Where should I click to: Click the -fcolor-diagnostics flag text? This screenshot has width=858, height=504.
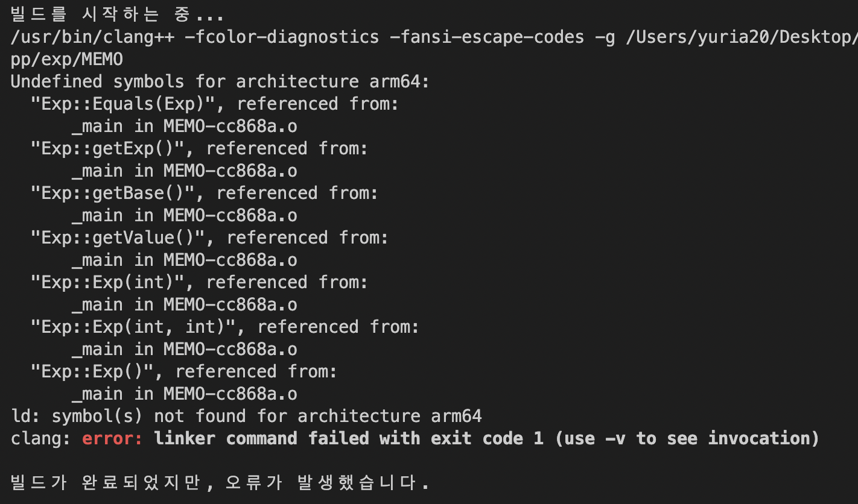coord(282,37)
